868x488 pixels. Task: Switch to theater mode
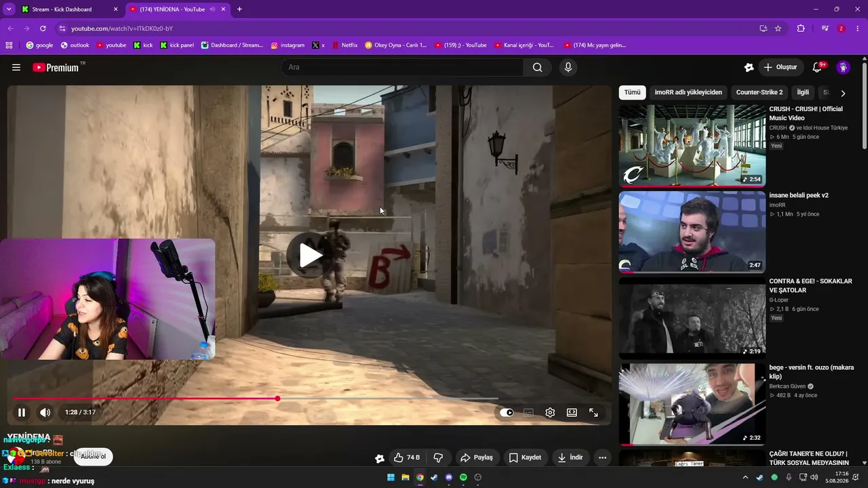click(572, 412)
